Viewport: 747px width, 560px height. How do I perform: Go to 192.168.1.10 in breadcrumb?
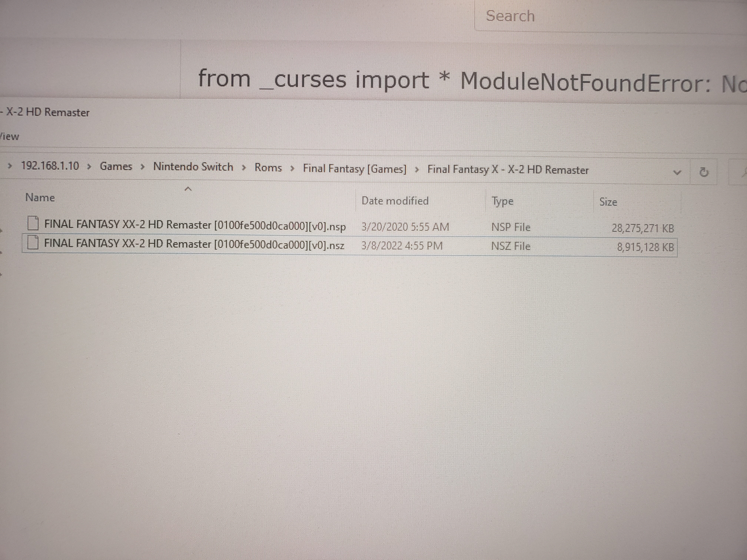(50, 166)
